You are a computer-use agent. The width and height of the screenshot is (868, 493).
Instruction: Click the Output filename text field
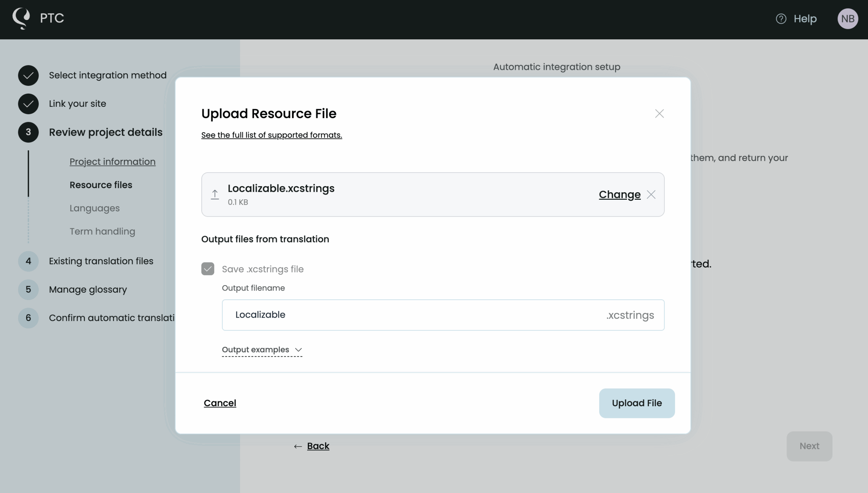coord(407,315)
